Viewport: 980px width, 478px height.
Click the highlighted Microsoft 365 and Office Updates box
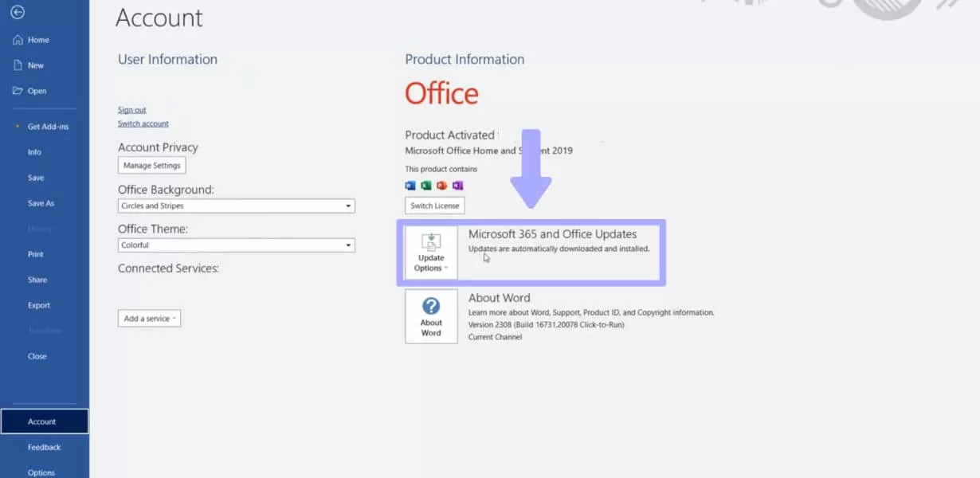point(530,251)
